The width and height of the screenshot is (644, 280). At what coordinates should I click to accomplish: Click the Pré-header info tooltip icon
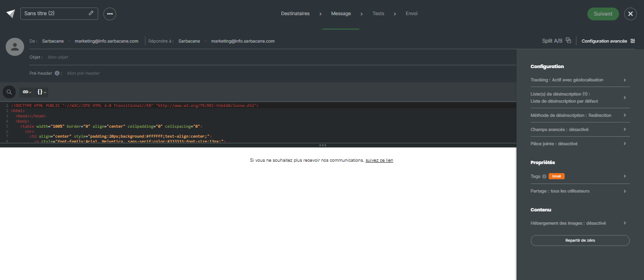[57, 73]
